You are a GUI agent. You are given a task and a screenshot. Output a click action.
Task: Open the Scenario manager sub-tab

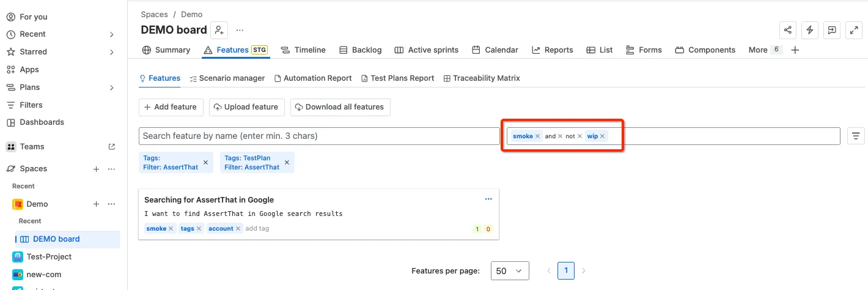(x=227, y=78)
